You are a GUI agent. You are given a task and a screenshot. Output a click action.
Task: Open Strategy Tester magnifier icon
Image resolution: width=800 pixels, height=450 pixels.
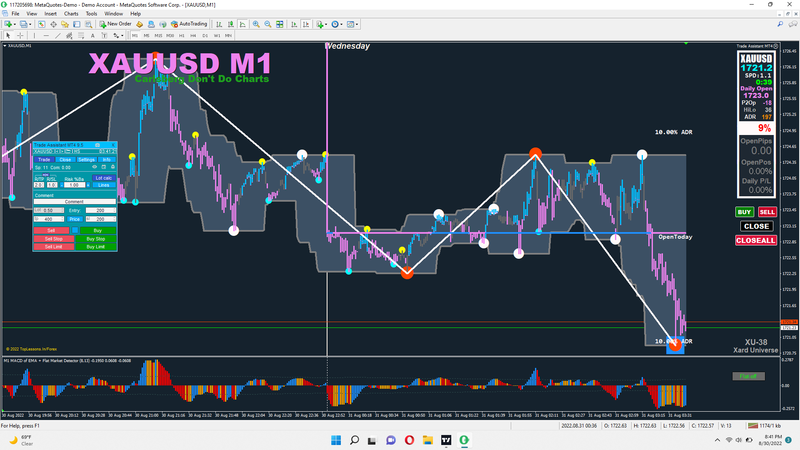point(88,24)
